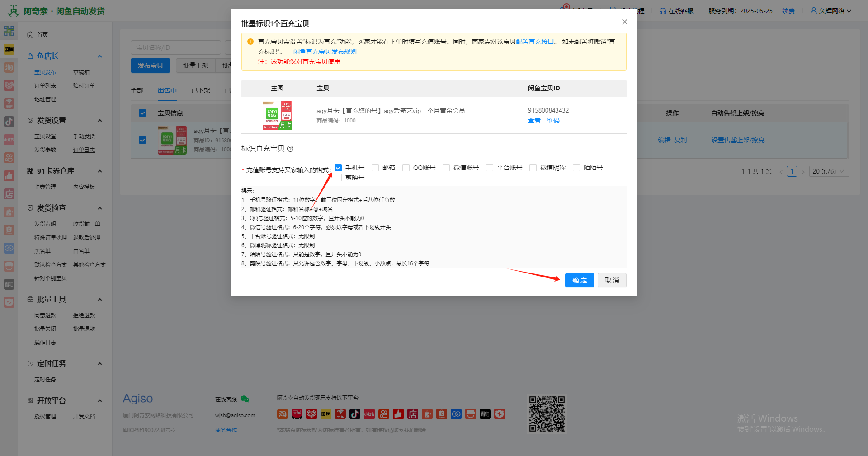Click the Kuaishou icon in footer platform list
Viewport: 868px width, 456px height.
(384, 414)
